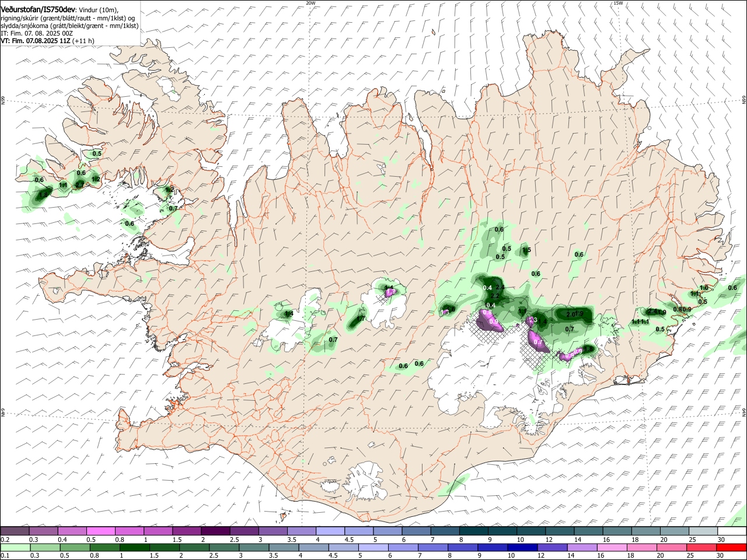Click the VT: Fim. 07.08.2025 11Z valid time
747x560 pixels.
pyautogui.click(x=36, y=41)
